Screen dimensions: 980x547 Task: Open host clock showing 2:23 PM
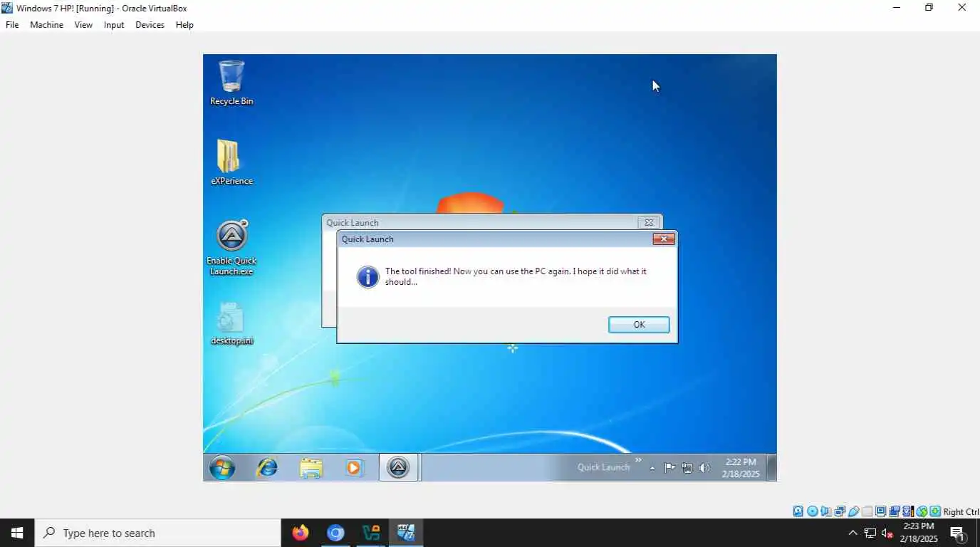918,533
